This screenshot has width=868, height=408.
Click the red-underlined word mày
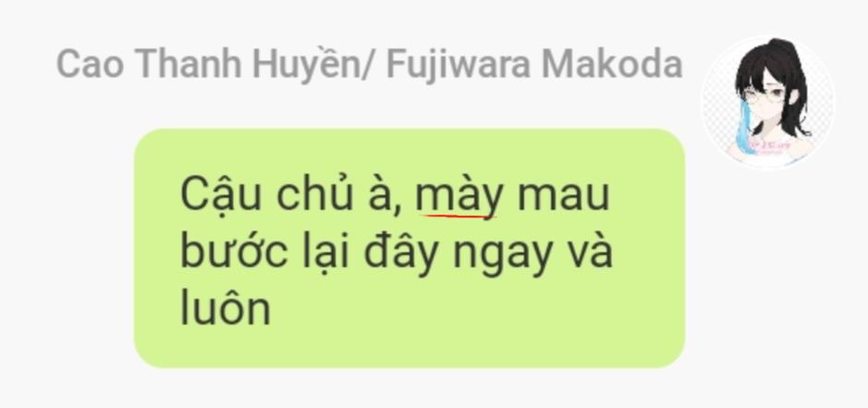[459, 196]
